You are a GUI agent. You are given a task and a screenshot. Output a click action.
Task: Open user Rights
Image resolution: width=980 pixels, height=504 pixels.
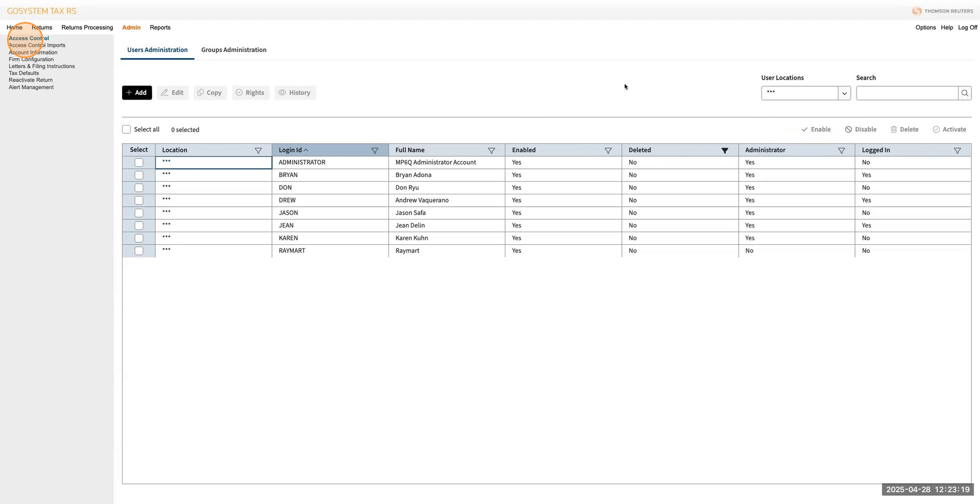point(250,92)
